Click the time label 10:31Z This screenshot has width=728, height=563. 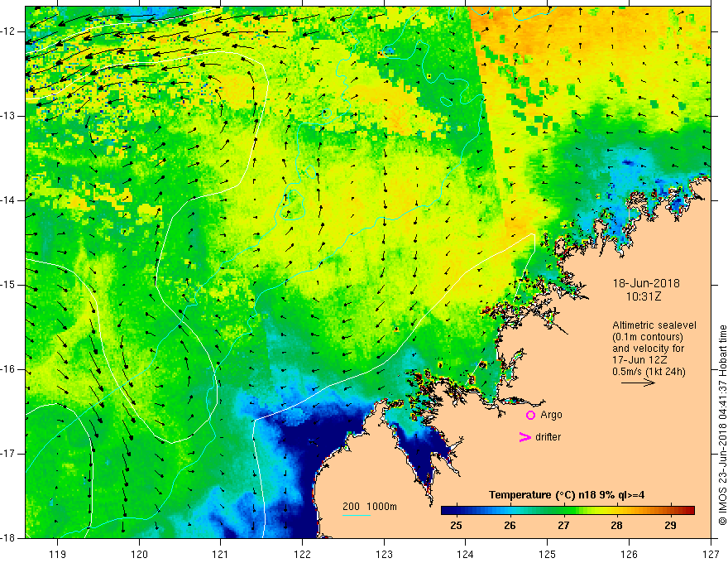(x=643, y=296)
